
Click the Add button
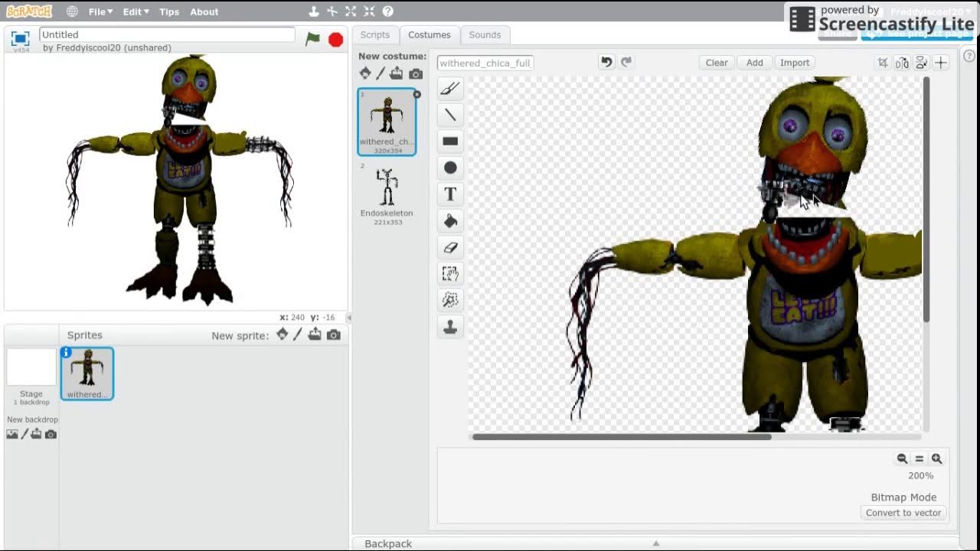pyautogui.click(x=755, y=63)
